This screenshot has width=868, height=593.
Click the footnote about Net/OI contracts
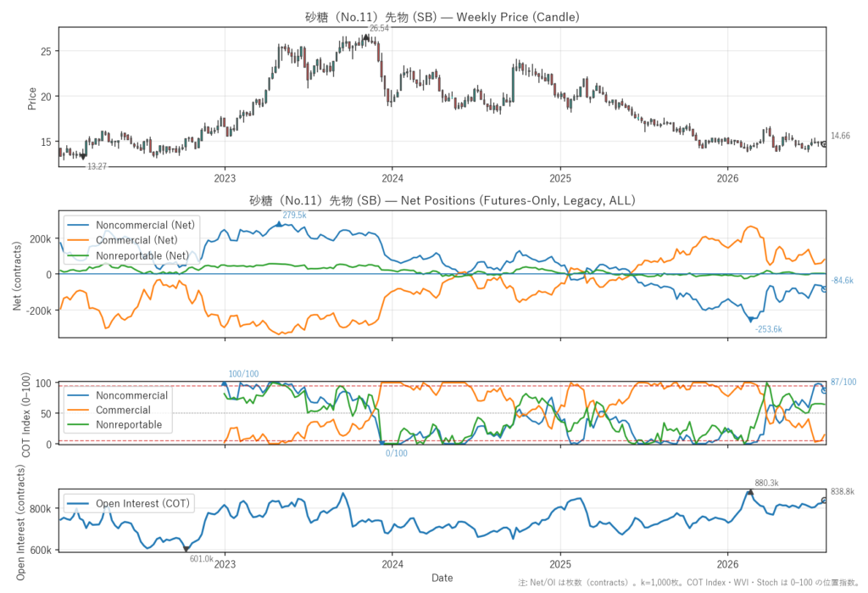tap(688, 583)
